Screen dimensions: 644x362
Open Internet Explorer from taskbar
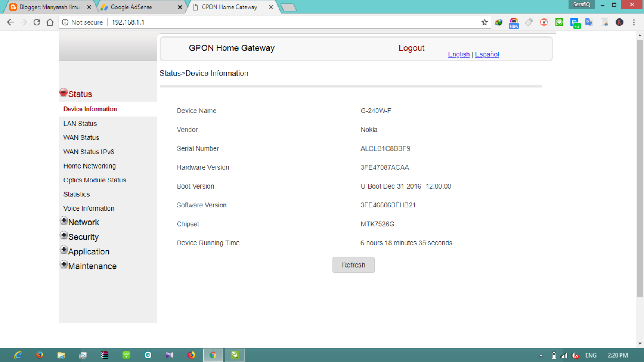click(18, 355)
